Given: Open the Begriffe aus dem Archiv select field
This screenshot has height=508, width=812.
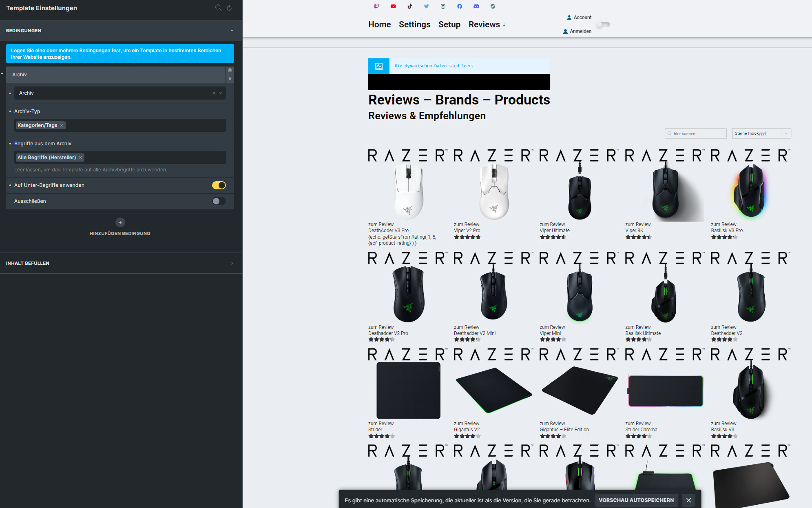Looking at the screenshot, I should [x=120, y=158].
